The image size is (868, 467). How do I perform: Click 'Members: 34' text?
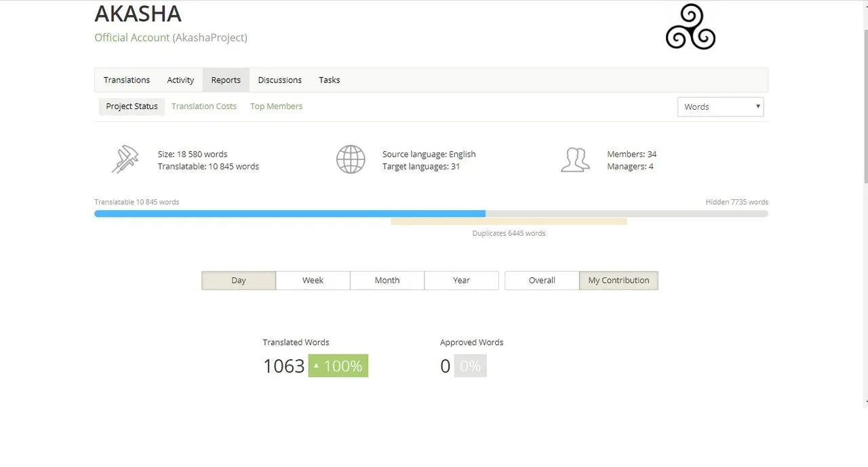click(632, 155)
